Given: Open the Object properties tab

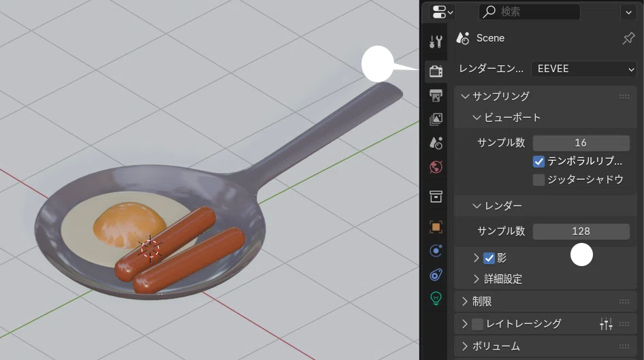Looking at the screenshot, I should click(436, 227).
